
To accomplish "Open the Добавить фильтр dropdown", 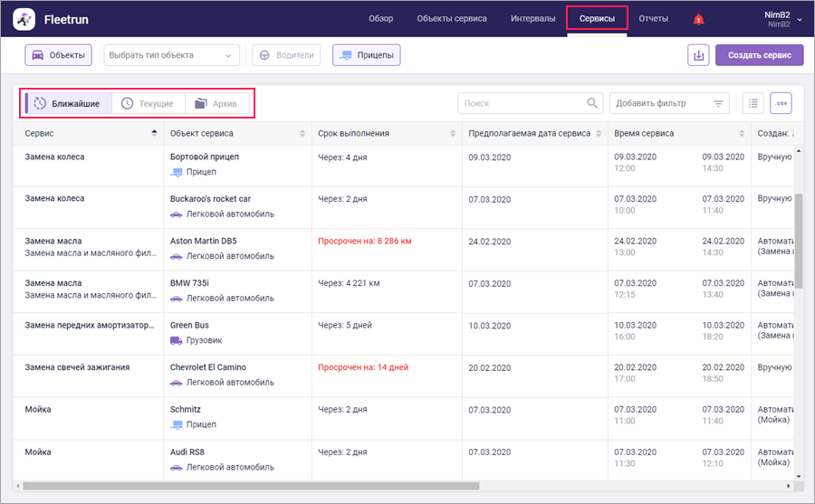I will (x=669, y=103).
